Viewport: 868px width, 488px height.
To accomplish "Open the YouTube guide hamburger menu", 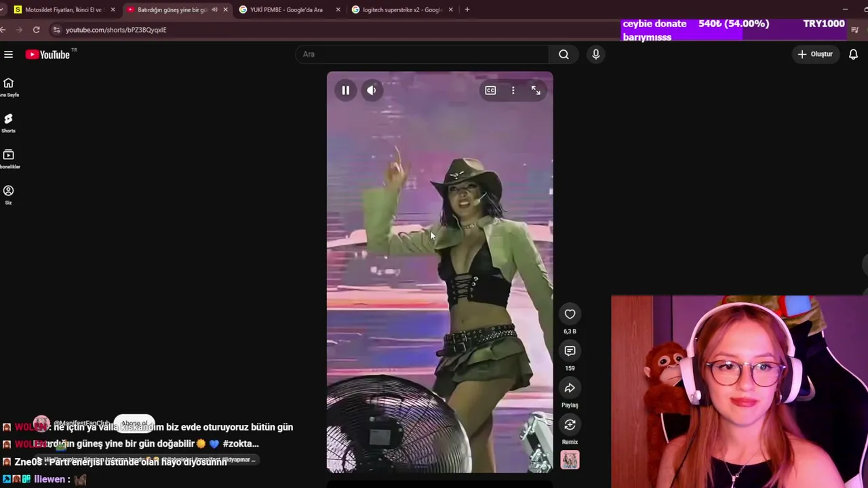I will (x=8, y=54).
